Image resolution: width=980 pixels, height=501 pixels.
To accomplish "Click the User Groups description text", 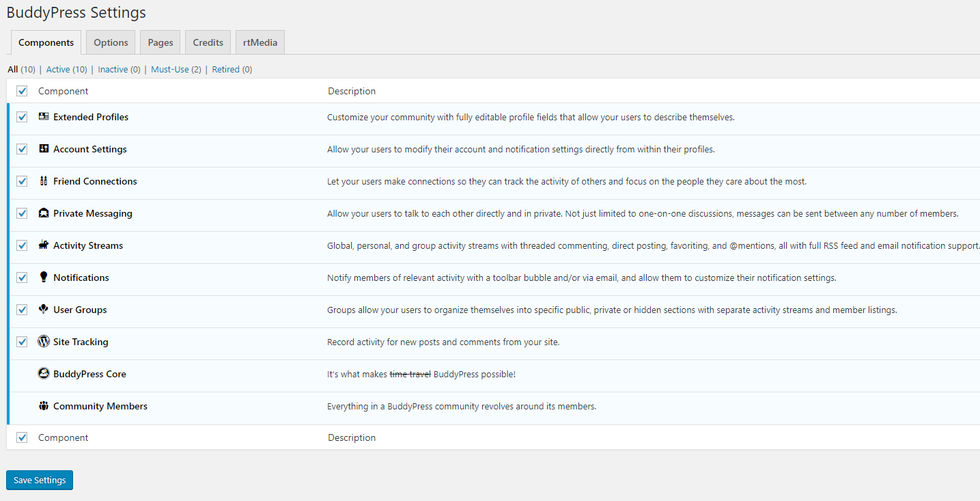I will pos(612,310).
